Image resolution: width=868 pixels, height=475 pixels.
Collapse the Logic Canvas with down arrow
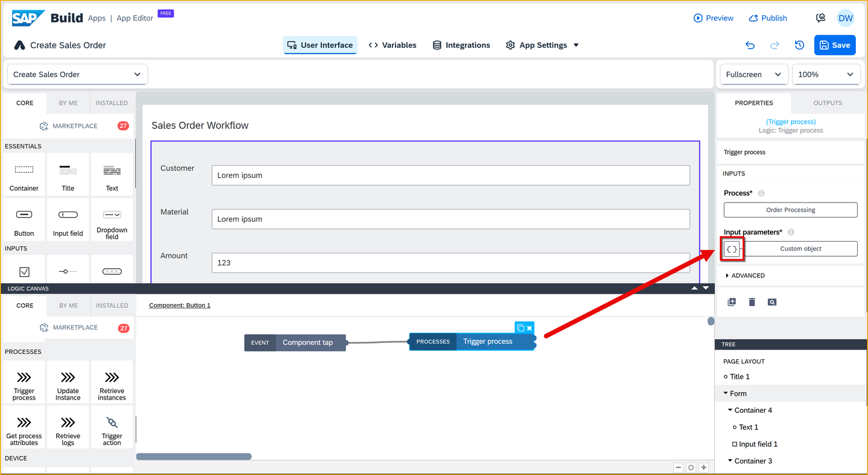pos(706,288)
